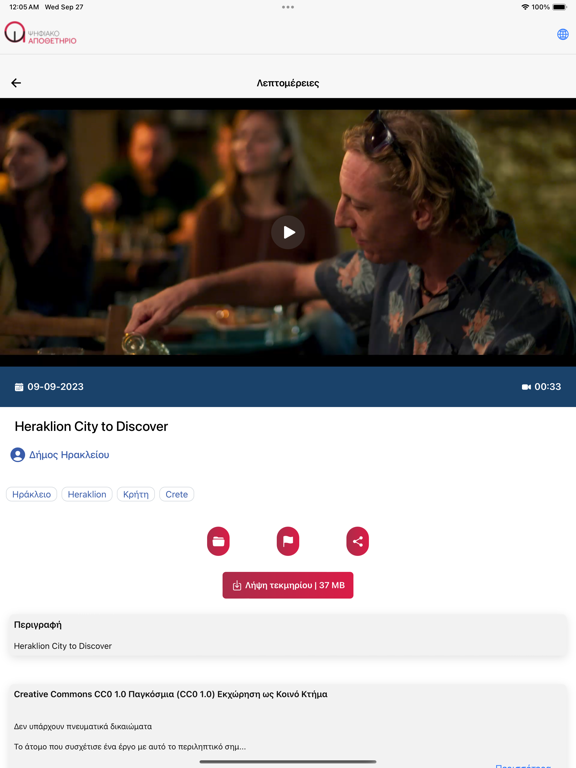The height and width of the screenshot is (768, 576).
Task: Select the Ηράκλειο tag
Action: point(31,494)
